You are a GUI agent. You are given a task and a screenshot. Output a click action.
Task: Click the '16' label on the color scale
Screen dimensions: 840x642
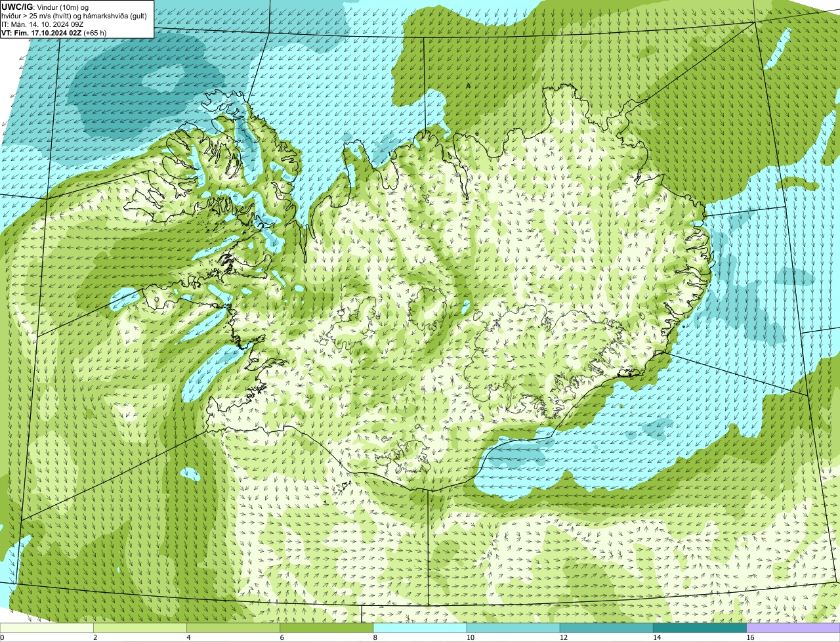(750, 637)
